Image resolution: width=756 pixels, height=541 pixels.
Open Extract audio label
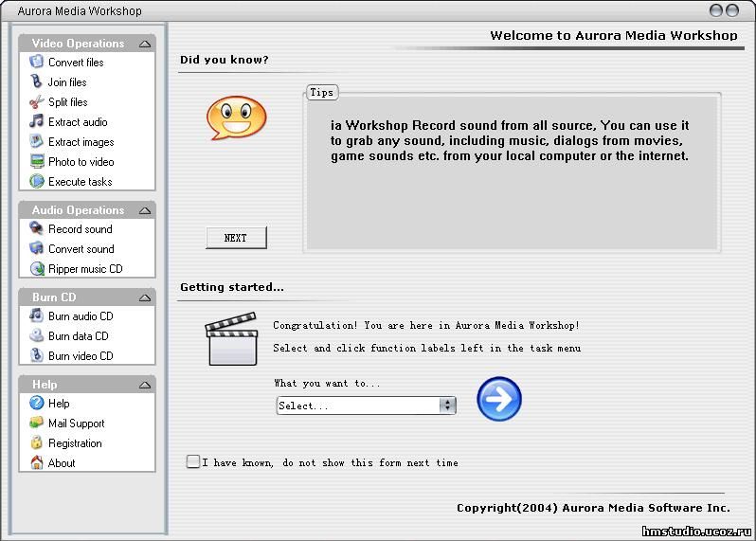(78, 122)
